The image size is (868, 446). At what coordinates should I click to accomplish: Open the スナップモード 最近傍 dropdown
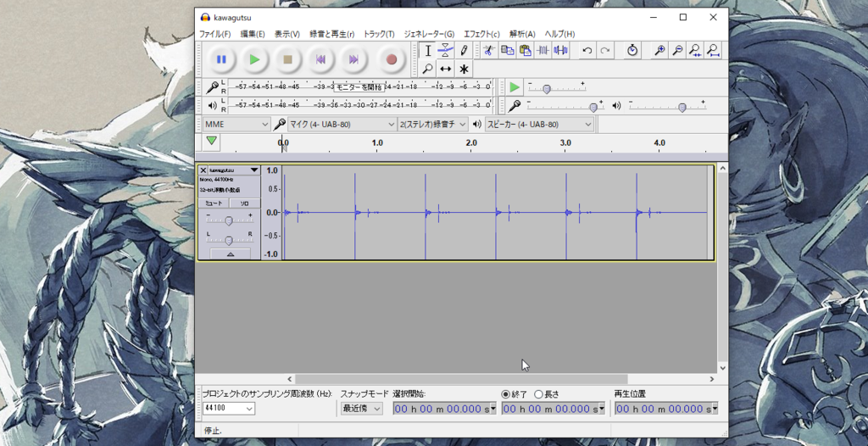coord(361,409)
